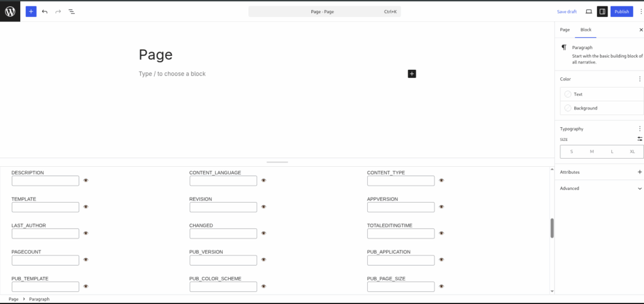Set a custom typography size

click(x=640, y=139)
